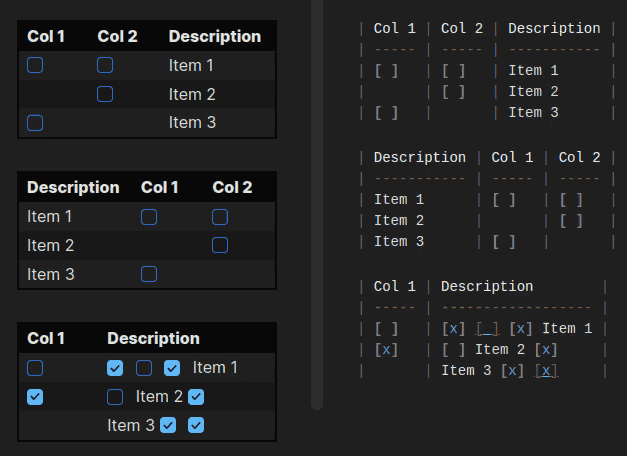Click the '[x]' after 'Item 2' in the source pane
The height and width of the screenshot is (456, 627).
tap(546, 350)
